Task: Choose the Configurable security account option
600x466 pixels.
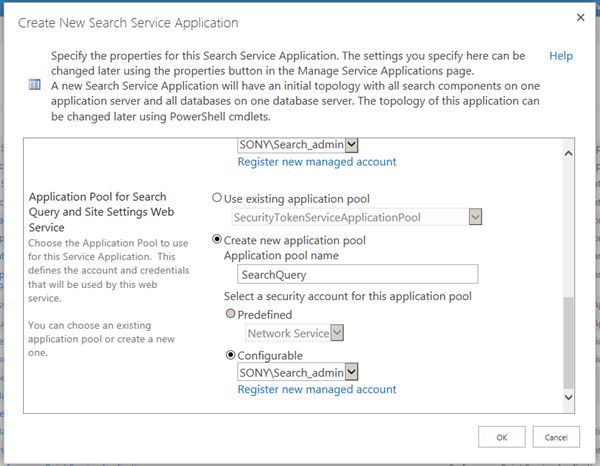Action: [x=230, y=355]
